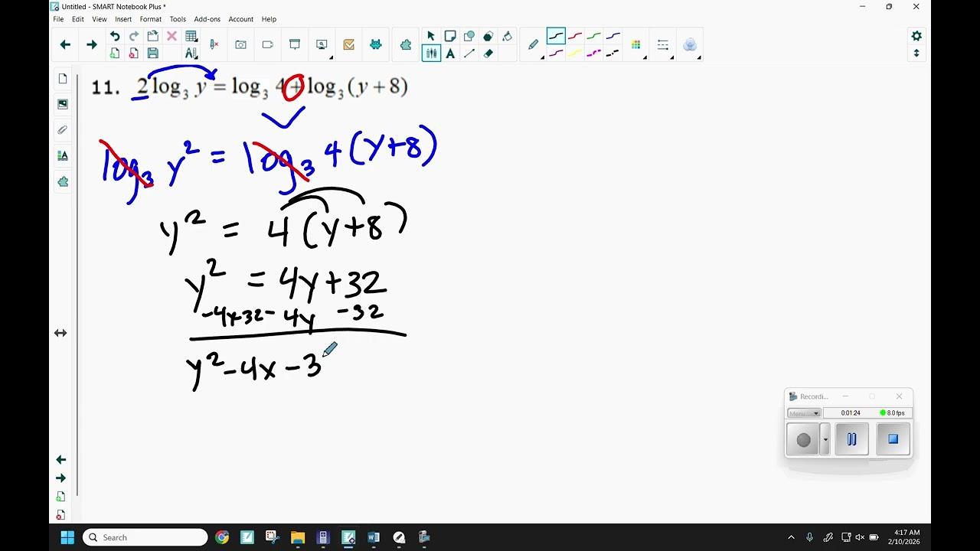Open File Explorer from the taskbar
The width and height of the screenshot is (980, 551).
298,537
